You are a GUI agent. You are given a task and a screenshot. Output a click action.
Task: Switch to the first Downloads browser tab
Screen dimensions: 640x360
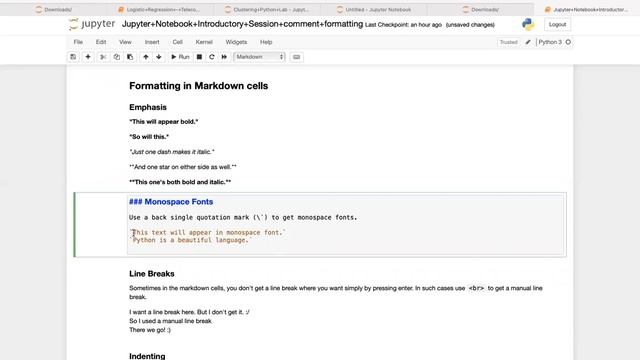(54, 9)
